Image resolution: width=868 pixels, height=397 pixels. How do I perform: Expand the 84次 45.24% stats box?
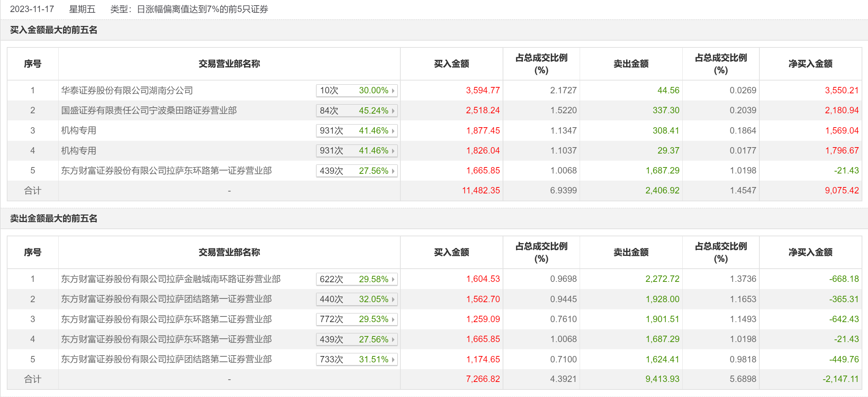(x=356, y=111)
